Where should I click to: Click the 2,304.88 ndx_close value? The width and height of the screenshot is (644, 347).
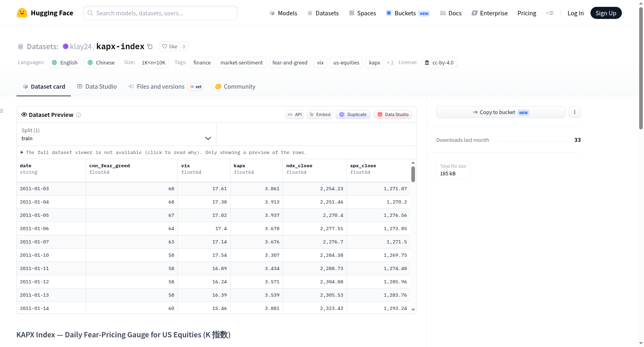click(x=332, y=282)
